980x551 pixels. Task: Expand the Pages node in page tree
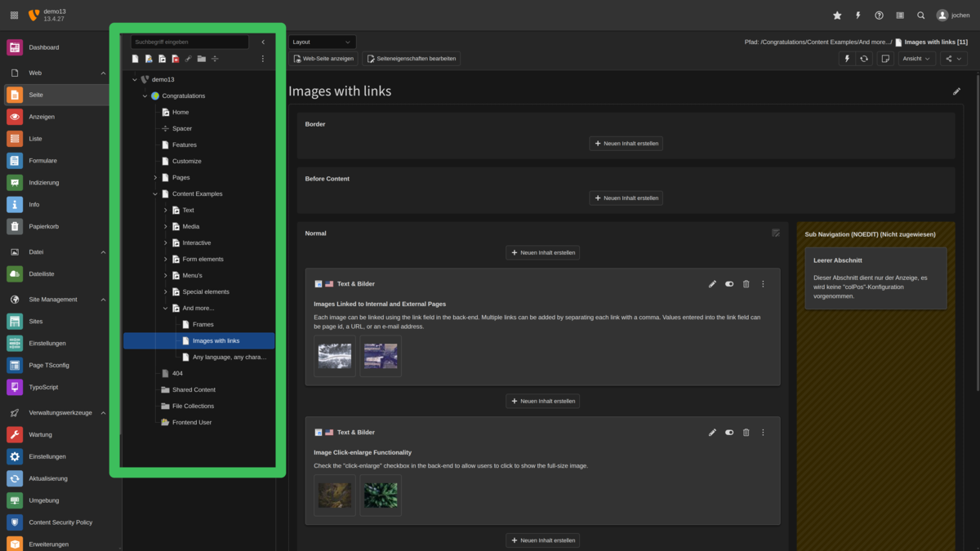(155, 177)
